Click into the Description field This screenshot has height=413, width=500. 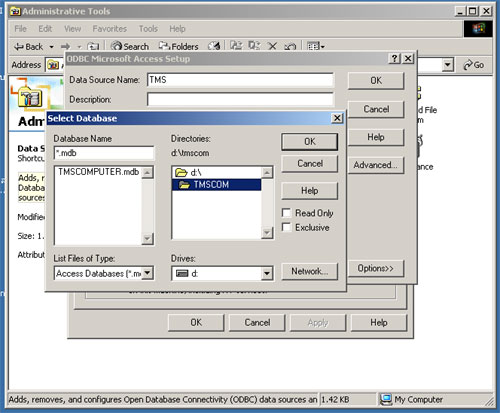pos(240,99)
